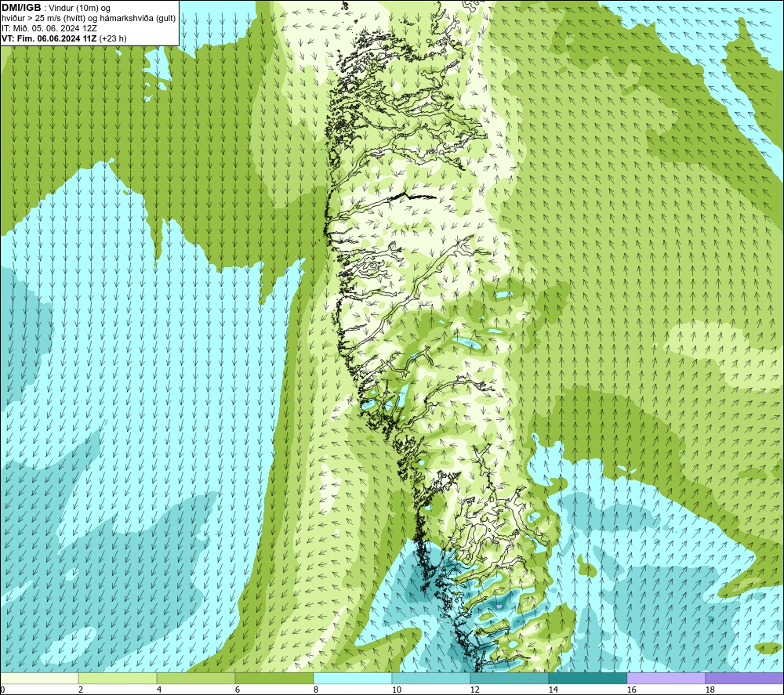The image size is (784, 695).
Task: Click the scale label '16'
Action: [x=631, y=690]
